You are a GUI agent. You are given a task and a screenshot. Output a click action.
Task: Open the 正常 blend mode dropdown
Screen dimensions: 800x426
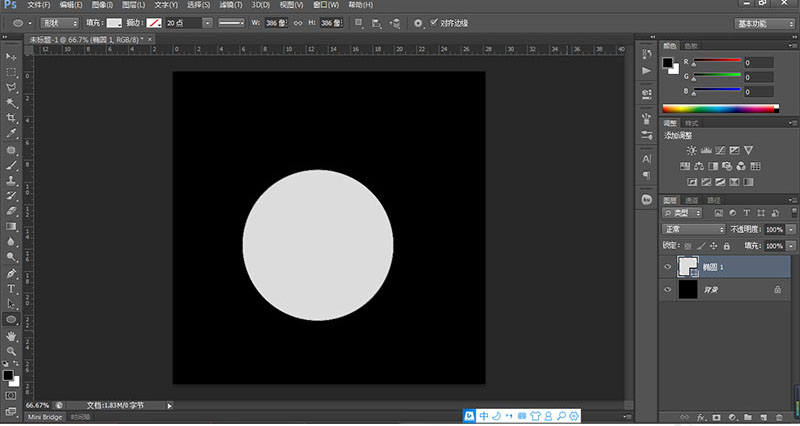click(x=694, y=229)
